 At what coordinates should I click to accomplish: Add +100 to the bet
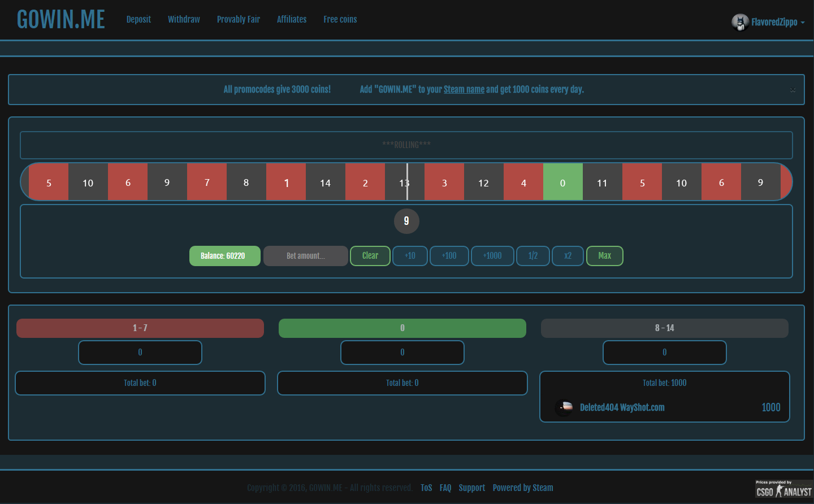click(449, 256)
